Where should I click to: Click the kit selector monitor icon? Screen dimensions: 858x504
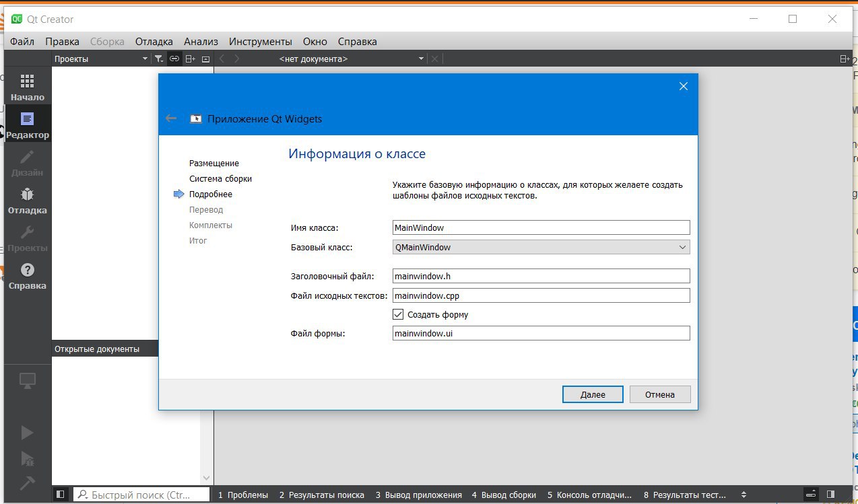[x=27, y=382]
